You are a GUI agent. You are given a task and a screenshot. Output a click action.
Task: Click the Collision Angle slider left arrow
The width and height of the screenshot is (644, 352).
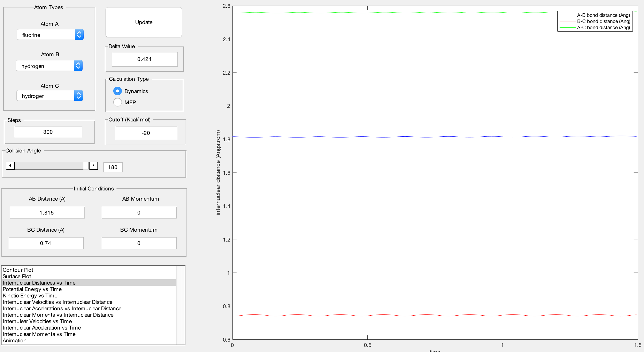(x=10, y=166)
